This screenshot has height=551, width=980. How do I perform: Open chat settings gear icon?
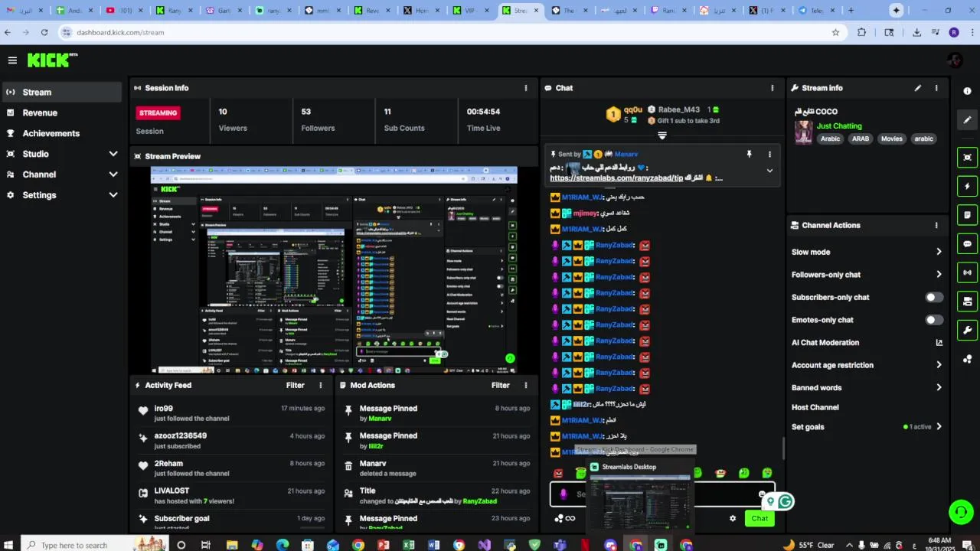coord(733,518)
